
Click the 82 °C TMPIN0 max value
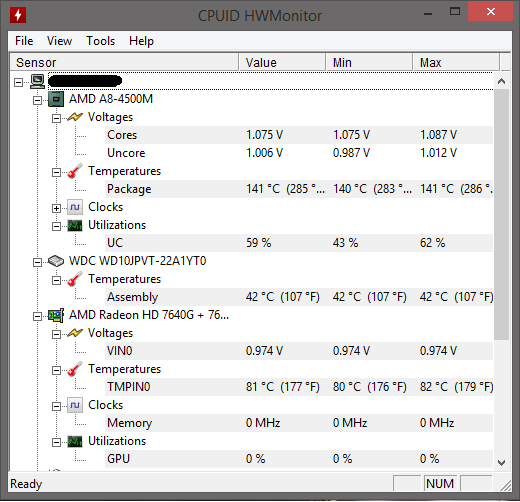(x=456, y=387)
